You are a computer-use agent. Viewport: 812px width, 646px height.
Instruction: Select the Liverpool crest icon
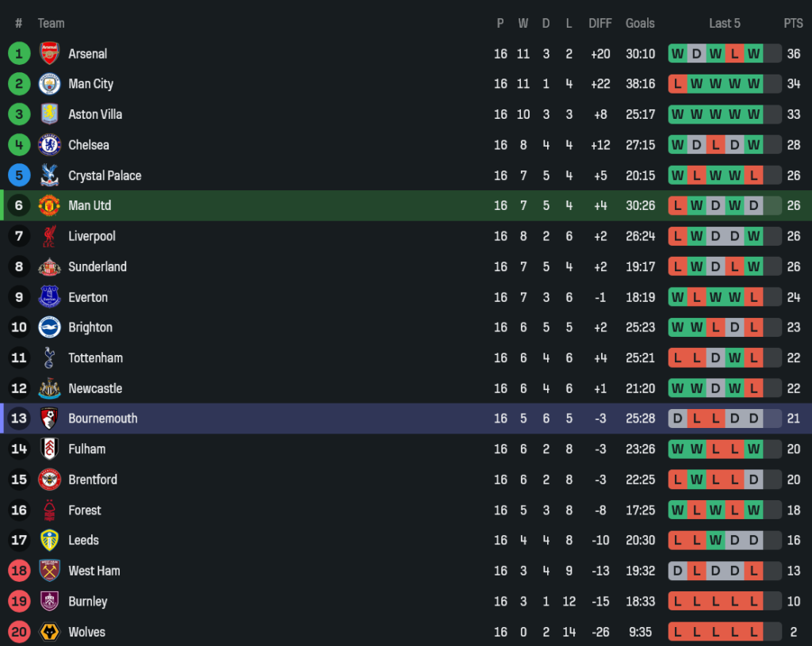(49, 236)
